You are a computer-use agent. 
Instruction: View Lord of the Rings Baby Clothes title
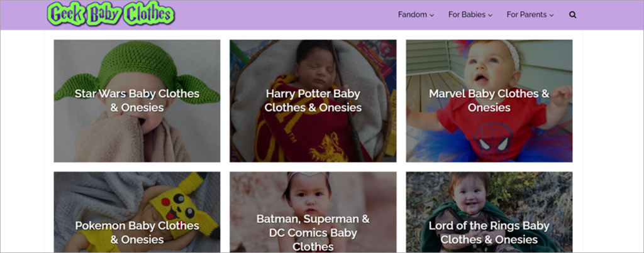click(x=489, y=232)
